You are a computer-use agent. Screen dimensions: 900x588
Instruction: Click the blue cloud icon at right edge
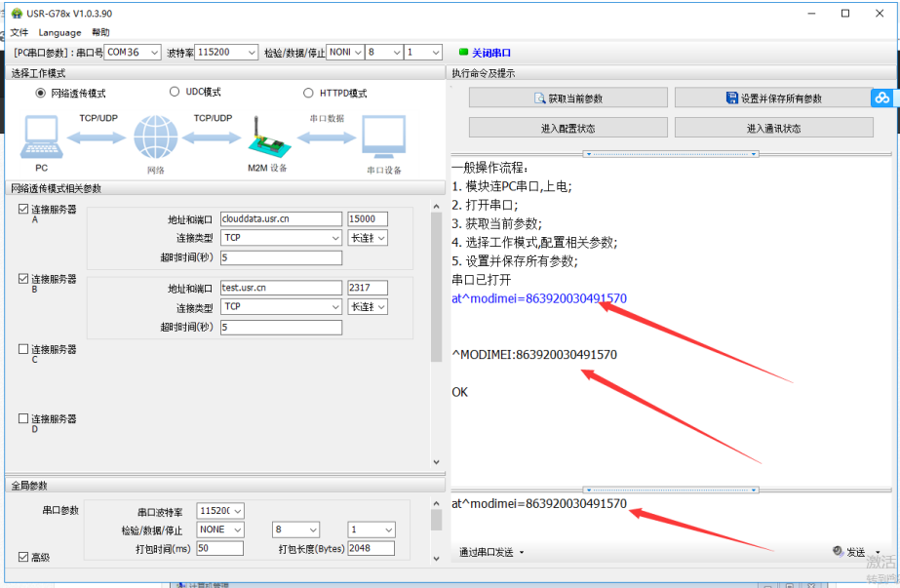click(882, 98)
